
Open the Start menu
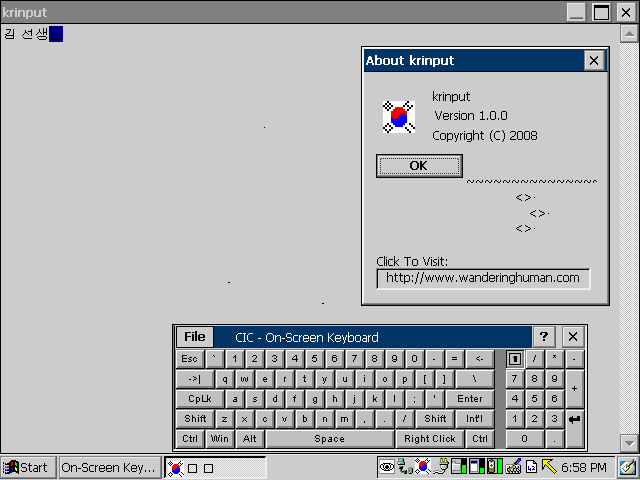click(x=28, y=467)
